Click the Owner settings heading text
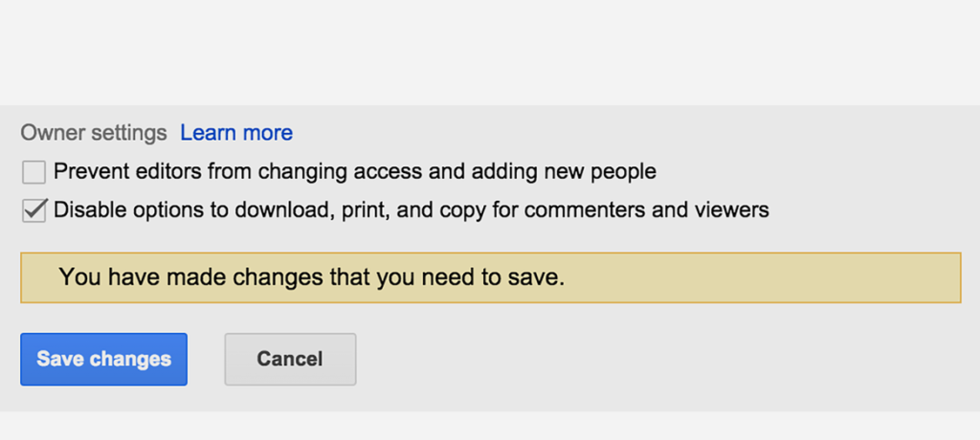This screenshot has width=980, height=440. pyautogui.click(x=94, y=133)
